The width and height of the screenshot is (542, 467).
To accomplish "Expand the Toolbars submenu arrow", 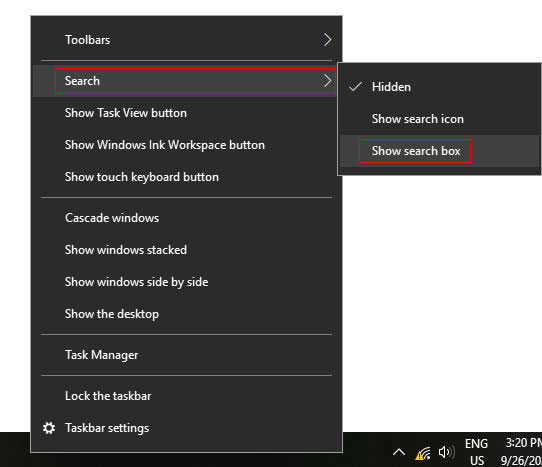I will (x=327, y=40).
